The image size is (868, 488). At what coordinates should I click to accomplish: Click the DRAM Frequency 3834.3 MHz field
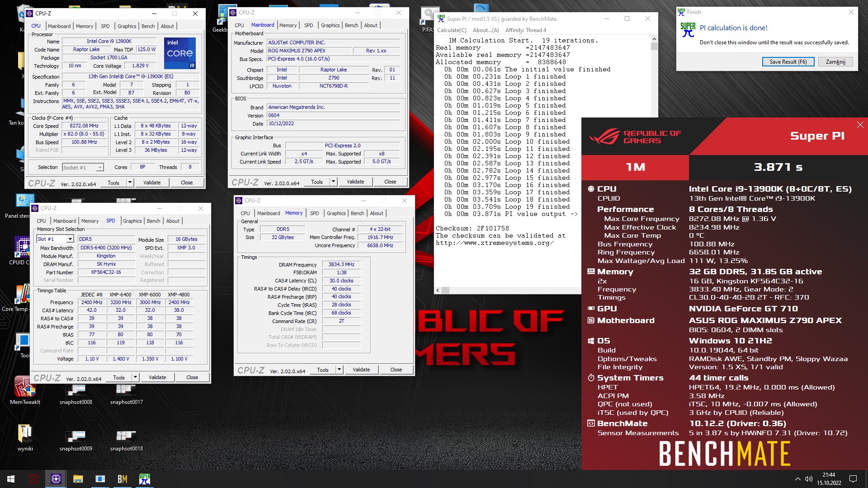click(341, 265)
